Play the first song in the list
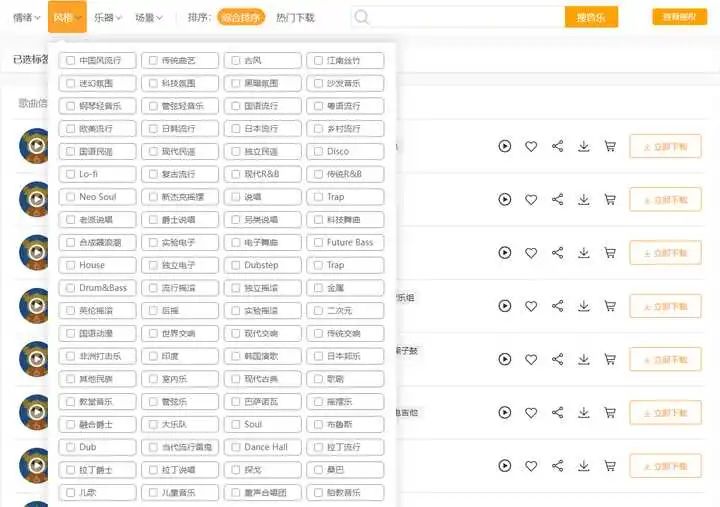The width and height of the screenshot is (720, 507). tap(505, 146)
